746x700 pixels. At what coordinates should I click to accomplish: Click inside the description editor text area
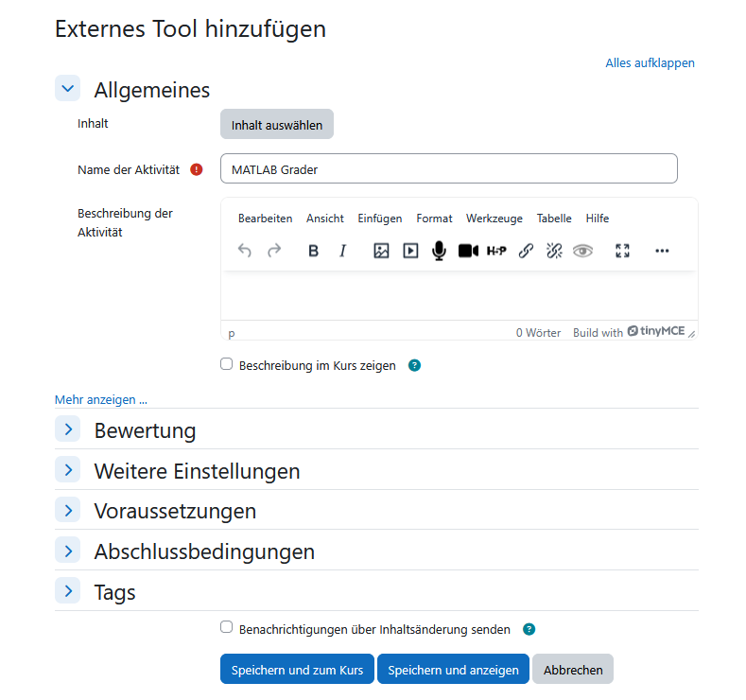pyautogui.click(x=460, y=295)
